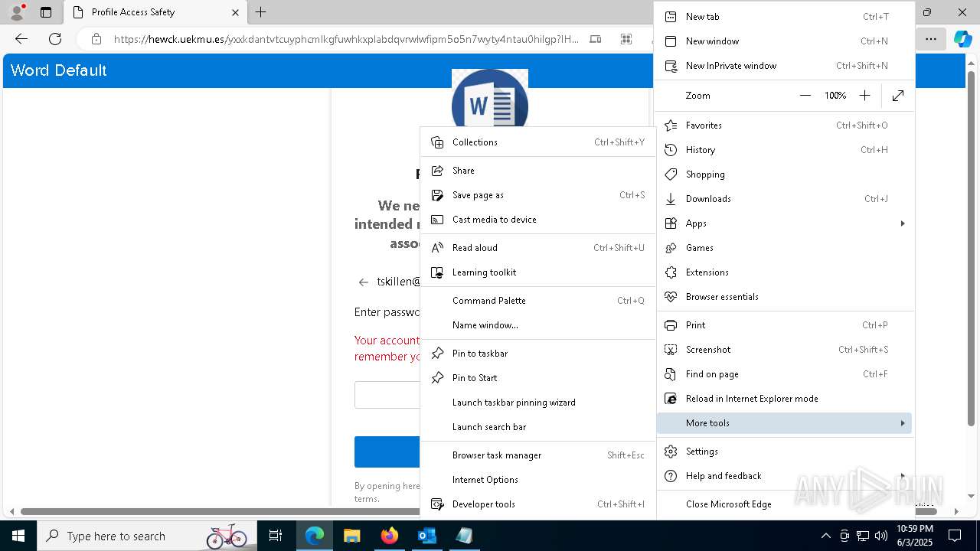
Task: Click the Save page as icon
Action: 437,195
